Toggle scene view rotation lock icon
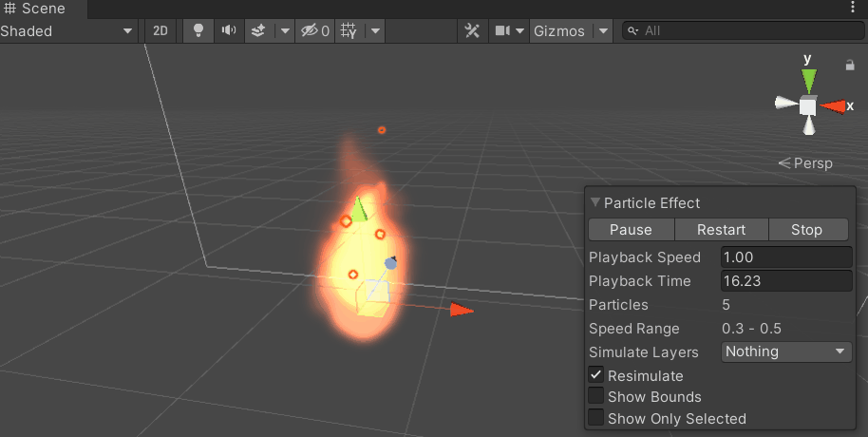 (850, 65)
